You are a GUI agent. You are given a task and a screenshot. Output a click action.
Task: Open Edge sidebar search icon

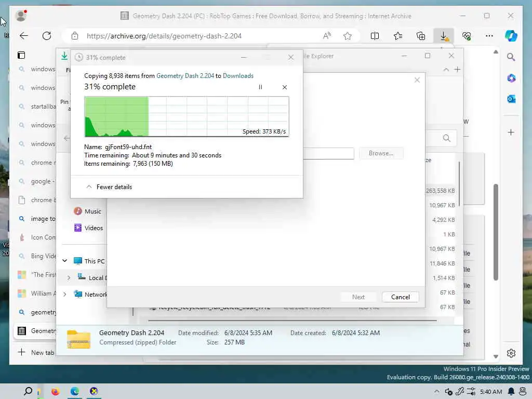pyautogui.click(x=511, y=57)
